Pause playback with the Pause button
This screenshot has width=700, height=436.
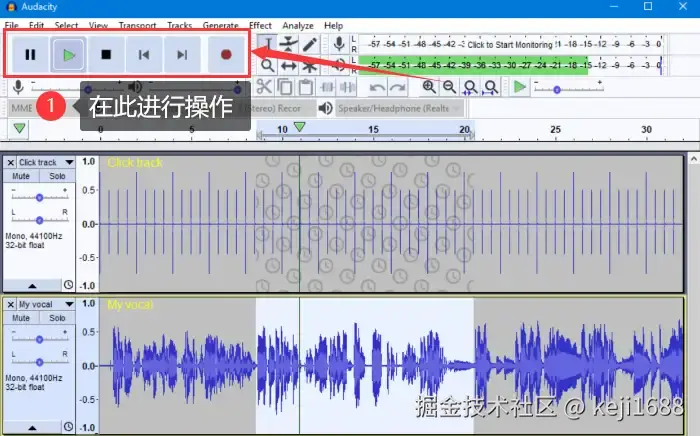pos(30,55)
